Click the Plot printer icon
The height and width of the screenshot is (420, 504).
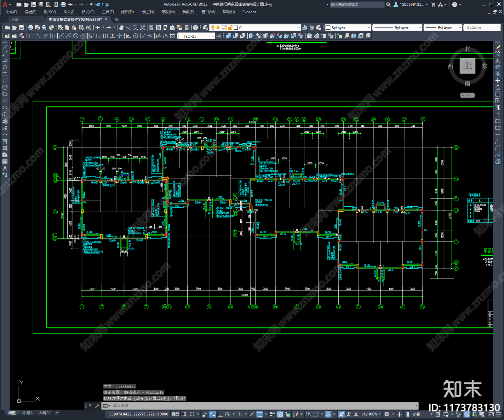tap(30, 28)
